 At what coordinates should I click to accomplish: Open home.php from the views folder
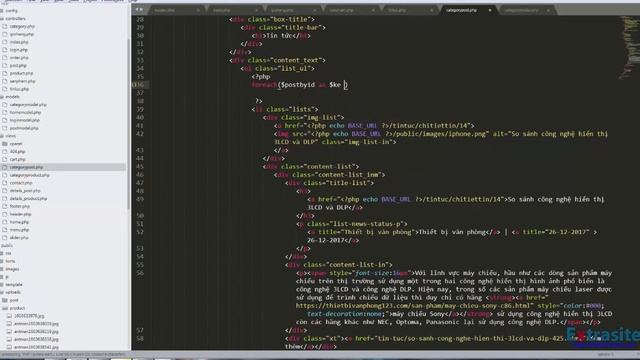pyautogui.click(x=20, y=222)
